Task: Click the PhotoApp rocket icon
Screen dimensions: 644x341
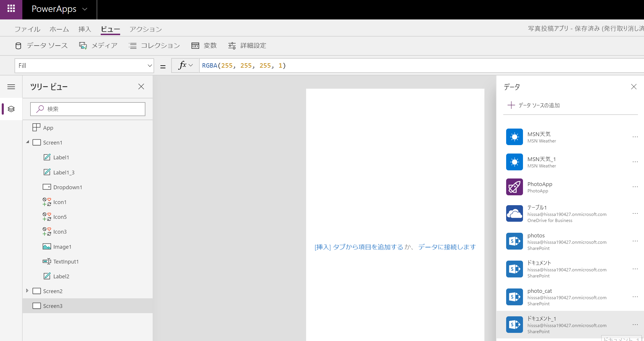Action: tap(514, 187)
